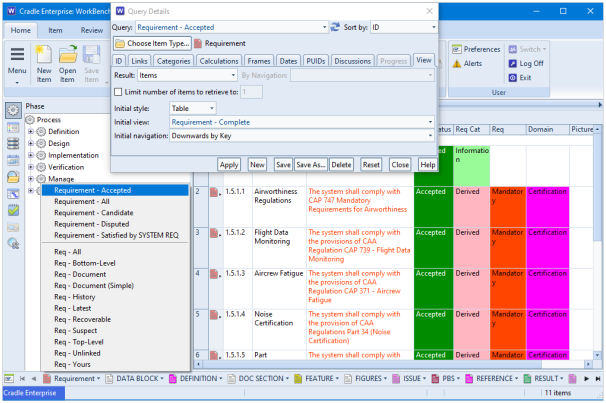The width and height of the screenshot is (606, 403).
Task: Select the magnifier search sidebar icon
Action: pyautogui.click(x=13, y=243)
